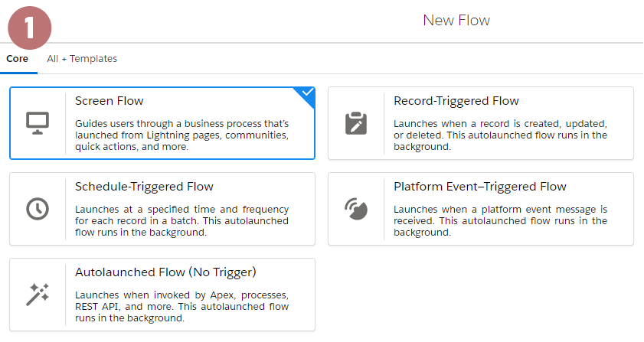
Task: Switch to the Core tab
Action: coord(18,59)
